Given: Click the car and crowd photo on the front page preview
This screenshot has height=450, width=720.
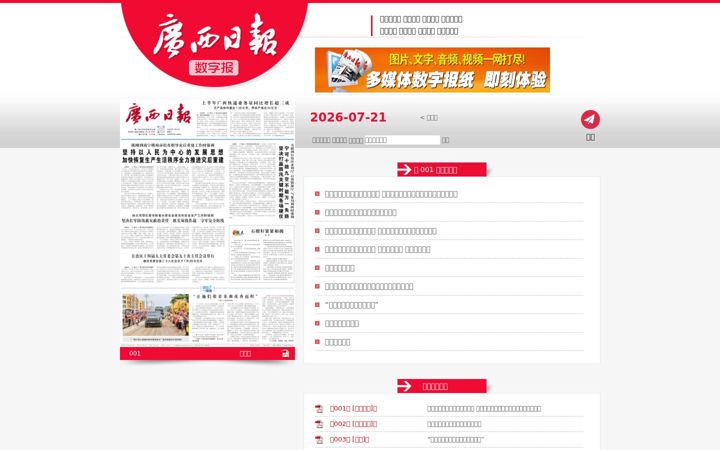Looking at the screenshot, I should pos(156,315).
